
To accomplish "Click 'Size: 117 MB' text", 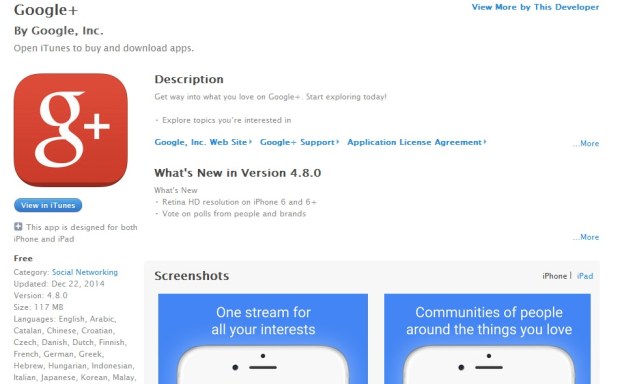I will coord(39,307).
